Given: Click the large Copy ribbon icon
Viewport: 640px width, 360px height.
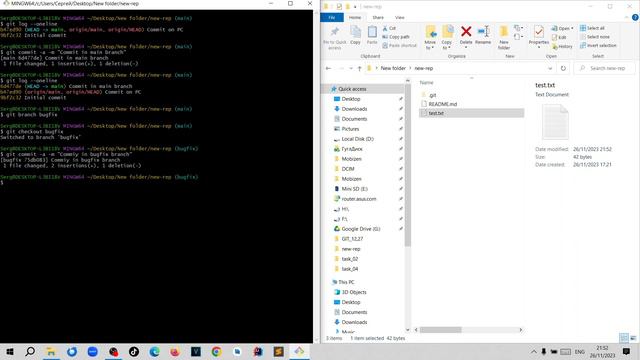Looking at the screenshot, I should [355, 35].
